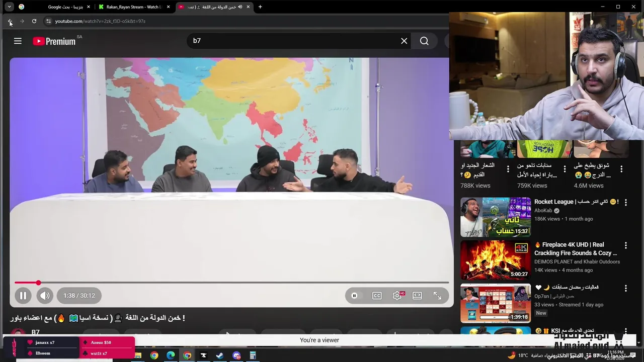Open Steam from the taskbar
Image resolution: width=644 pixels, height=362 pixels.
(220, 355)
